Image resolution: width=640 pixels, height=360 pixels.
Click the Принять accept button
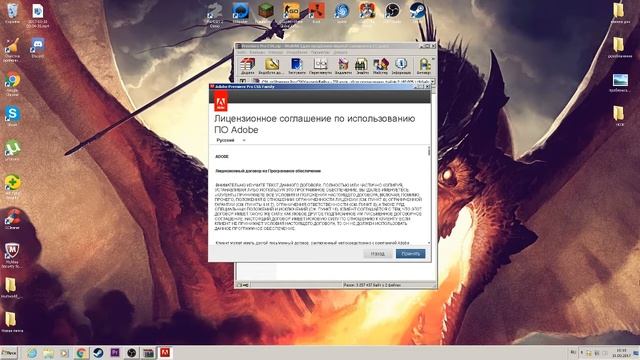pos(410,253)
